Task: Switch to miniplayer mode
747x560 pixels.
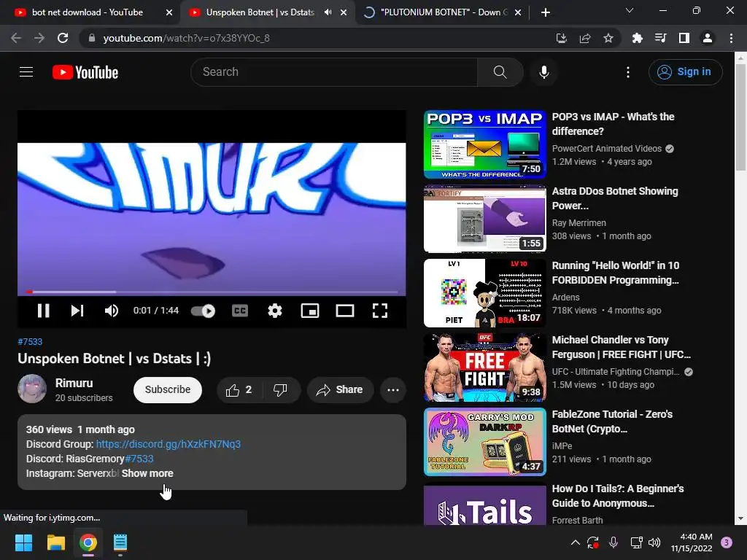Action: coord(309,311)
